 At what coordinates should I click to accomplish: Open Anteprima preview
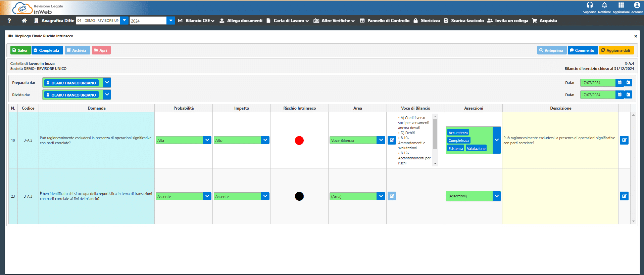pos(552,50)
